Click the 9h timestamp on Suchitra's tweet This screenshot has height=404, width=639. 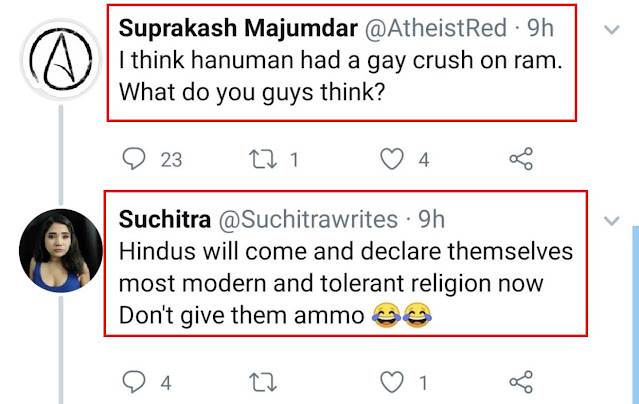pos(431,218)
